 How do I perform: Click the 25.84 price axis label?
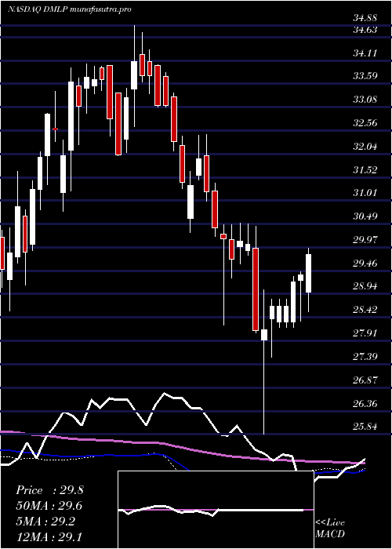[365, 427]
